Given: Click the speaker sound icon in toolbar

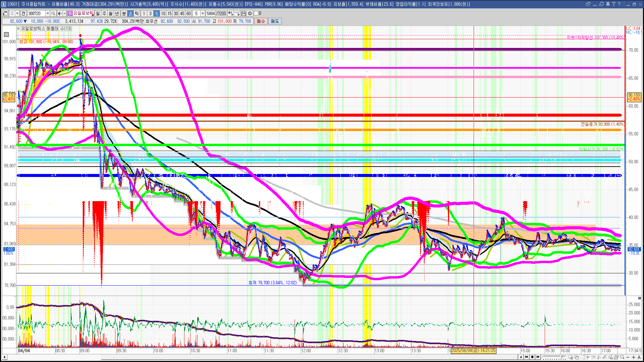Looking at the screenshot, I should tap(59, 13).
